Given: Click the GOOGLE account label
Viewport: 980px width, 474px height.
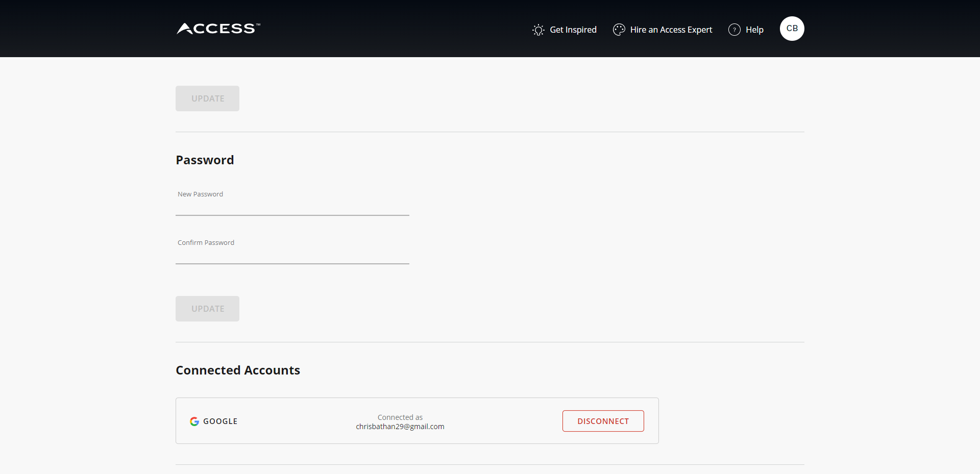Looking at the screenshot, I should click(220, 421).
